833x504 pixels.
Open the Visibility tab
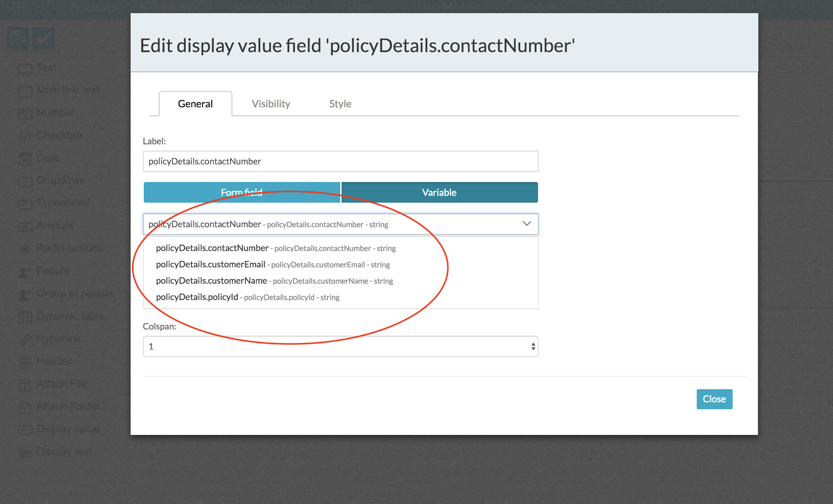(x=271, y=104)
